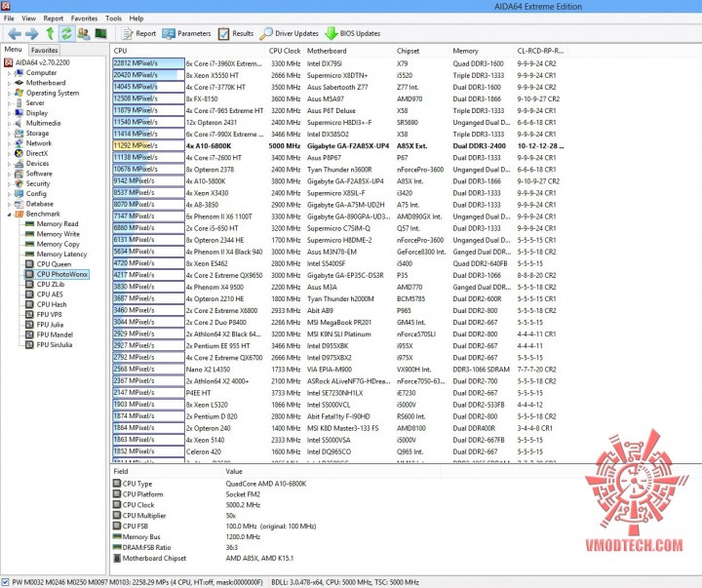The width and height of the screenshot is (702, 588).
Task: Select the Database tree icon
Action: coord(19,204)
